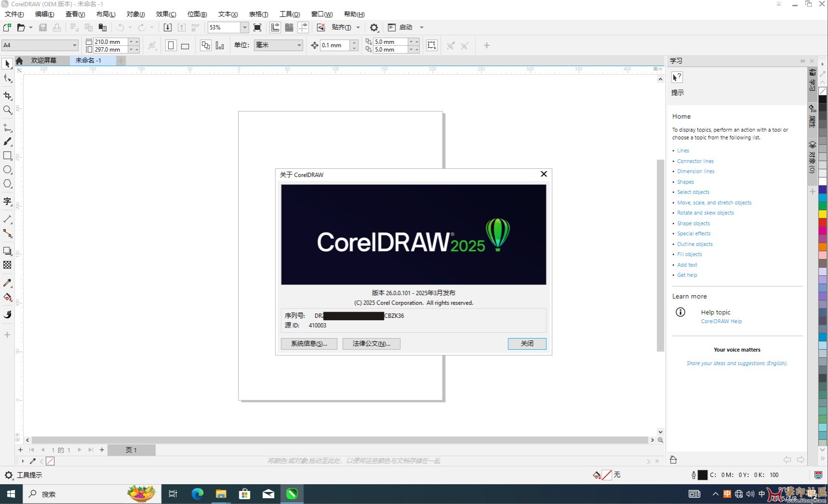Select the Rectangle tool

tap(7, 156)
